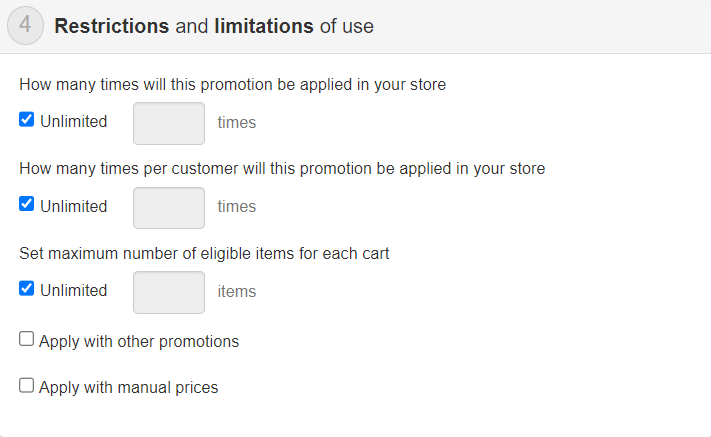Screen dimensions: 711x437
Task: Tick the Apply with manual prices checkbox
Action: 27,386
